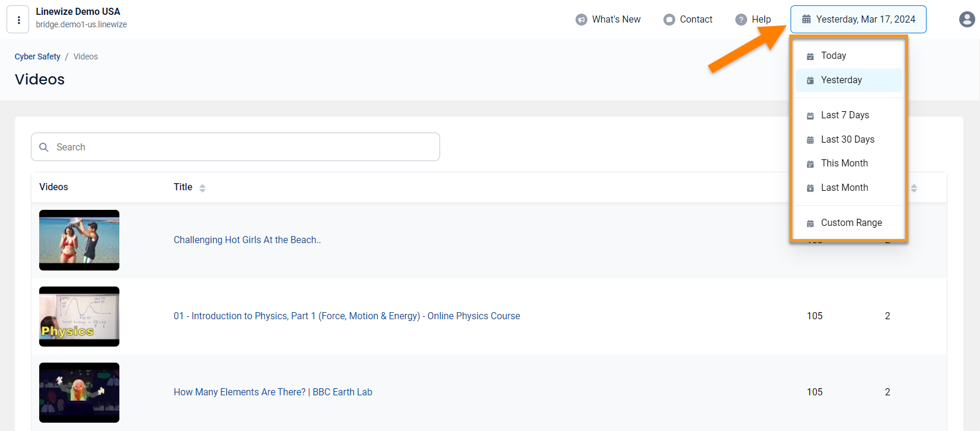Viewport: 980px width, 431px height.
Task: Select Today from the date menu
Action: coord(833,56)
